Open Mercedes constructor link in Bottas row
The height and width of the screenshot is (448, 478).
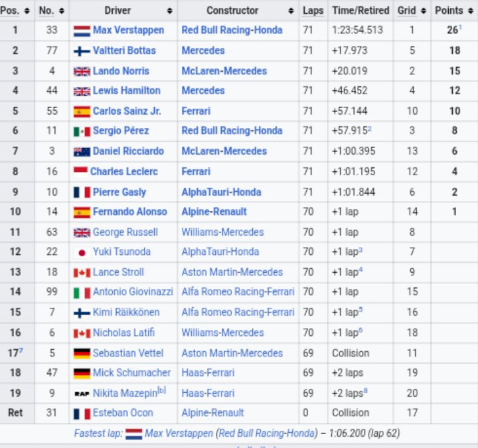click(203, 50)
